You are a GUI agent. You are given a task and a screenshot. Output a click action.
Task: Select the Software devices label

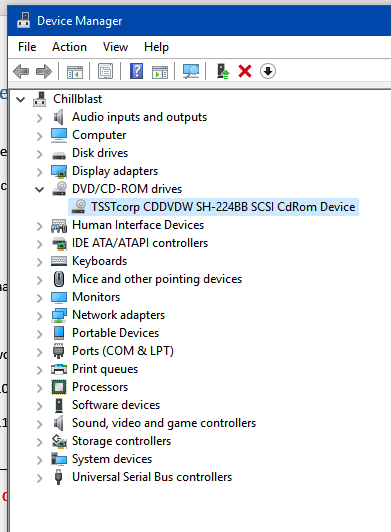pos(116,405)
